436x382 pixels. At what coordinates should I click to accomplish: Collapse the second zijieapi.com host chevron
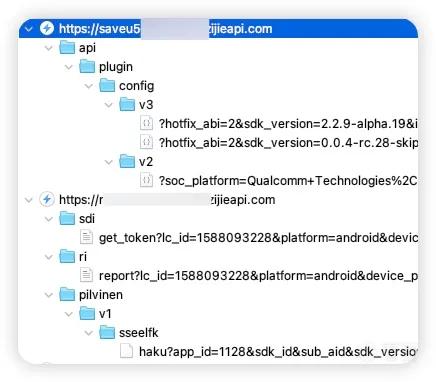coord(29,200)
